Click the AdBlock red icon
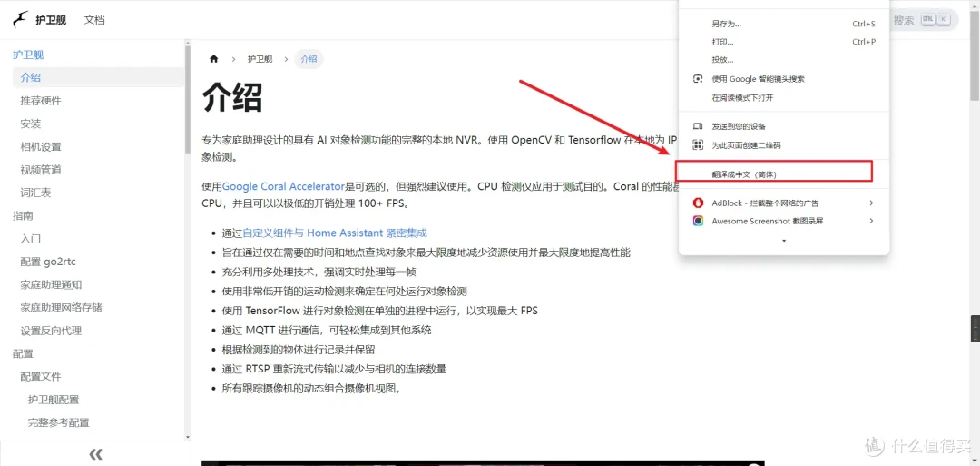 click(x=698, y=203)
